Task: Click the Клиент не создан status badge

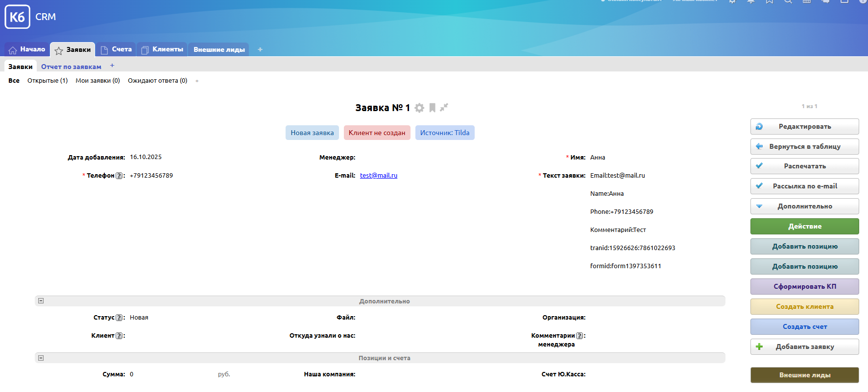Action: pyautogui.click(x=377, y=133)
